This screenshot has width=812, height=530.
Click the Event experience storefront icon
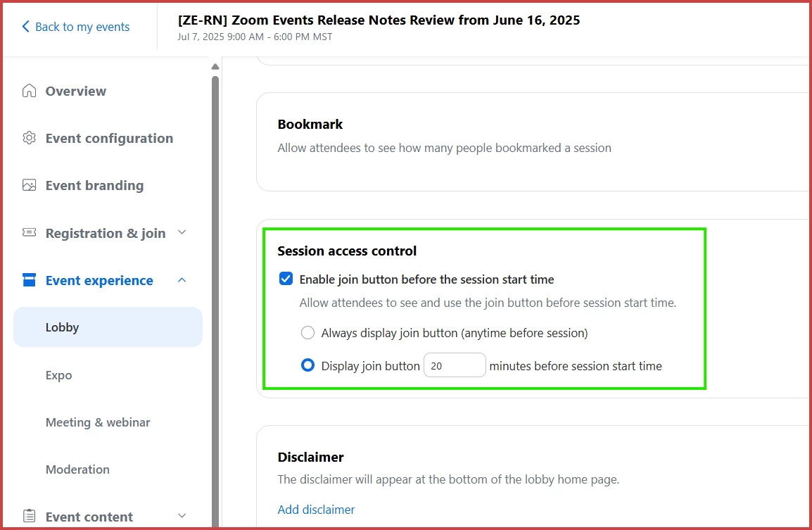tap(29, 279)
